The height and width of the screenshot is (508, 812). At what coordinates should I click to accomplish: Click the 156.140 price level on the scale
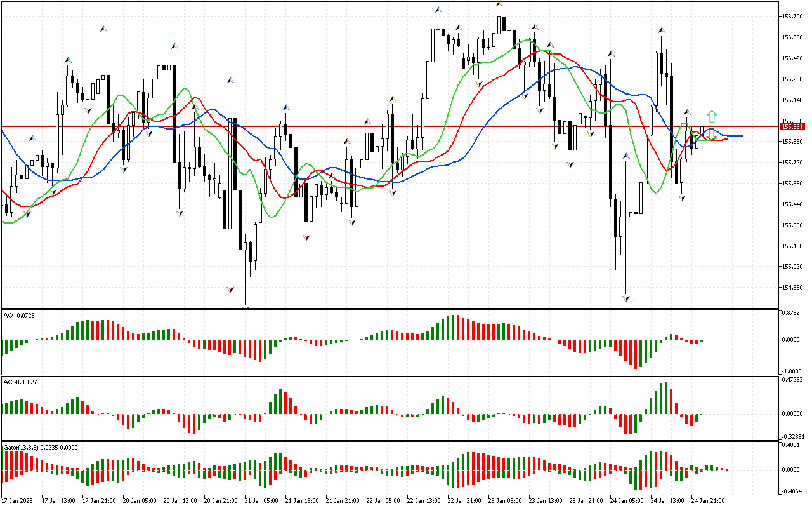[793, 100]
